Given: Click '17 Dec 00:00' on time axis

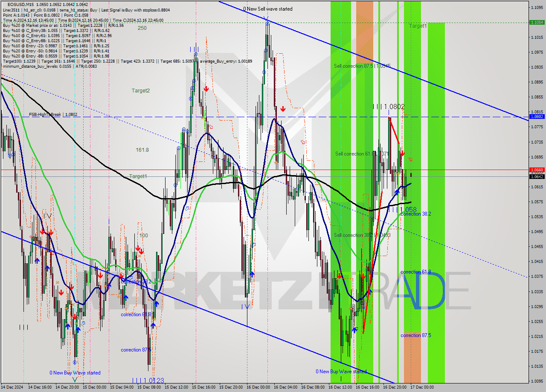Looking at the screenshot, I should click(422, 387).
